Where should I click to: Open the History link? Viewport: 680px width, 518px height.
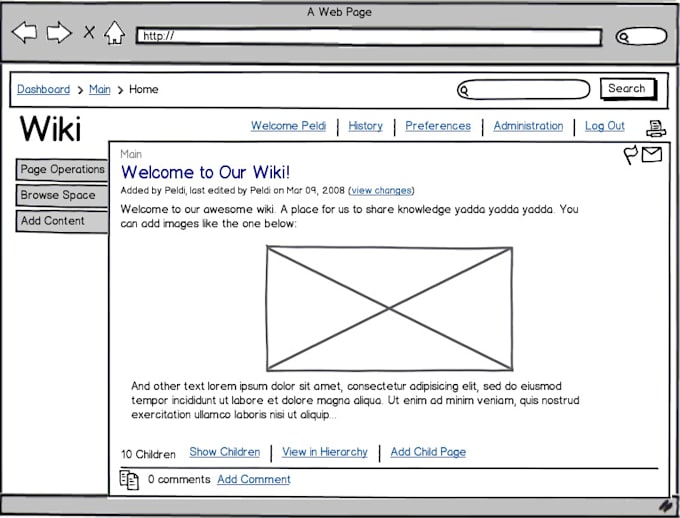pyautogui.click(x=366, y=126)
